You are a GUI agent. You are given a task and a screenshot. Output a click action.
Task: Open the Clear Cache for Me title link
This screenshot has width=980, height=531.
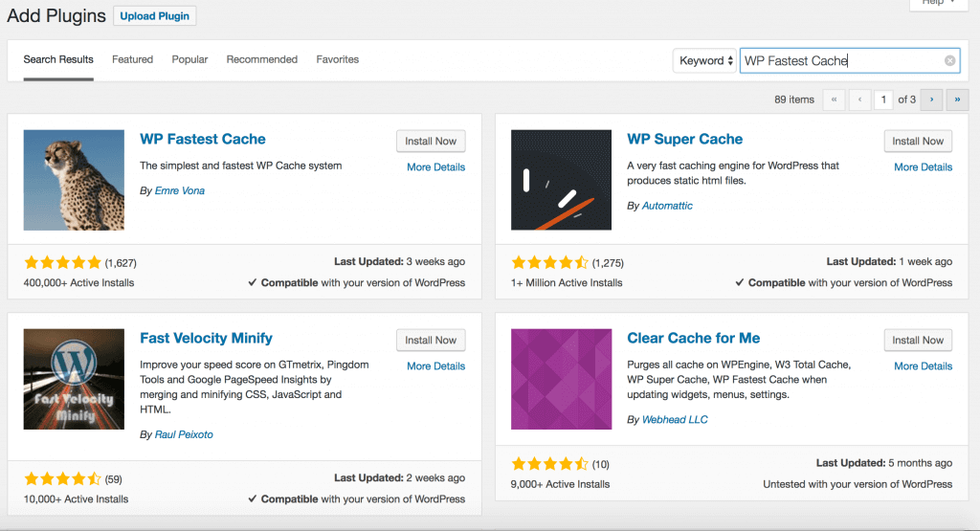coord(694,338)
